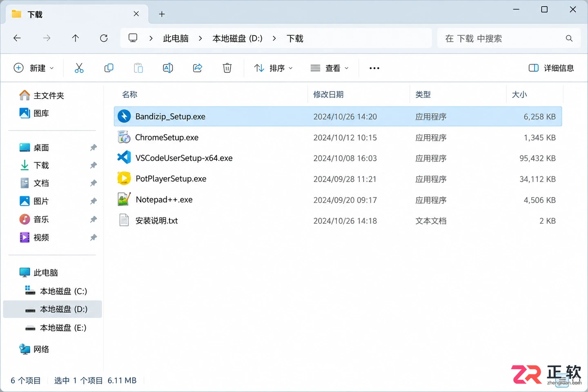Screen dimensions: 588x392
Task: Click the Delete trash can icon
Action: [x=227, y=68]
